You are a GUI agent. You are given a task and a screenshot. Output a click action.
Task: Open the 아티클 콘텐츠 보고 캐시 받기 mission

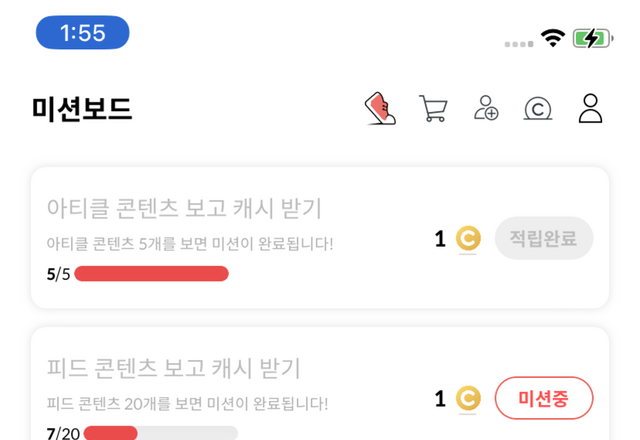[184, 208]
